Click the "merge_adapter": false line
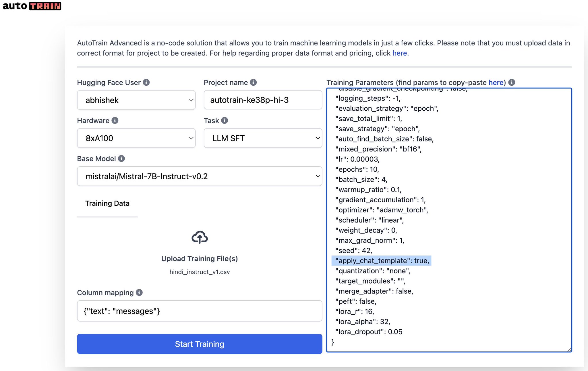Image resolution: width=588 pixels, height=371 pixels. [374, 291]
